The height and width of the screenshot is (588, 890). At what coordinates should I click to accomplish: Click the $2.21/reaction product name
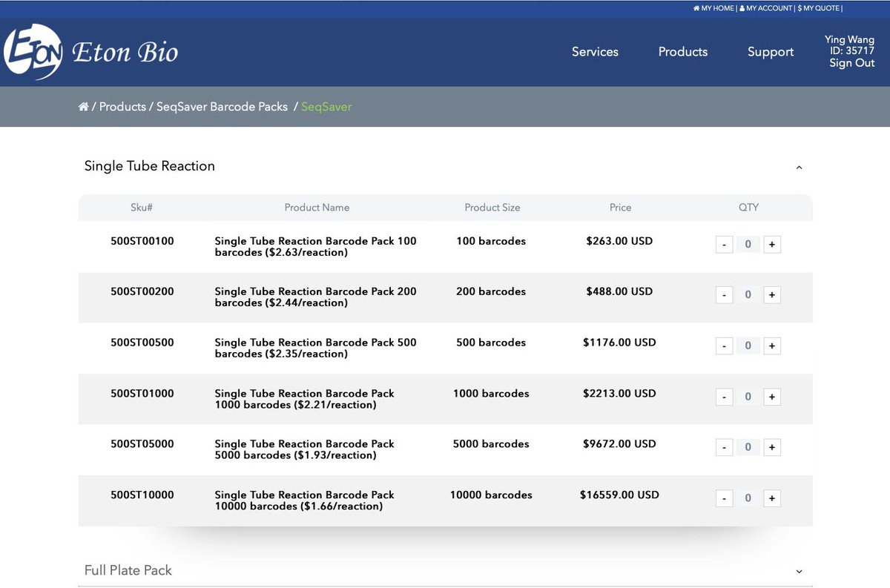(x=304, y=399)
